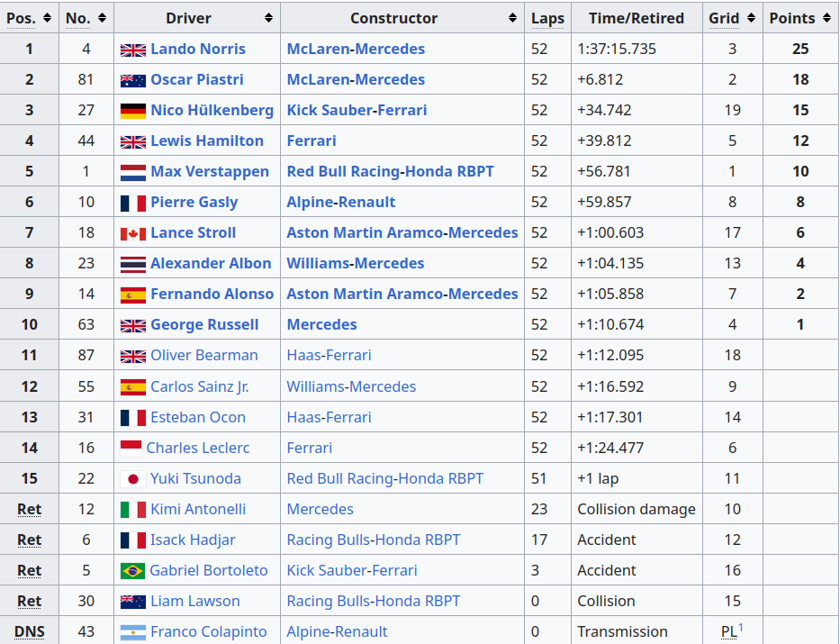Click the Brazilian flag beside Gabriel Bortoleto
The image size is (840, 644).
[x=132, y=571]
